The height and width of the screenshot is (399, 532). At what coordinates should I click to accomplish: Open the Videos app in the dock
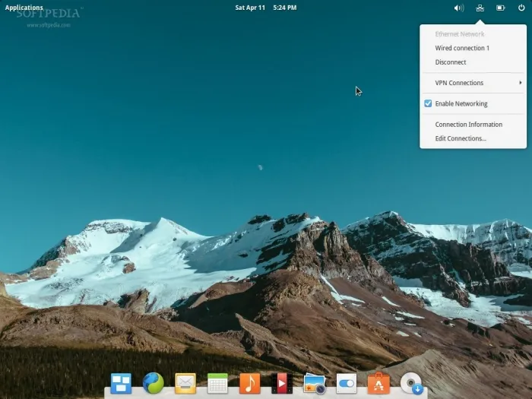pos(282,383)
